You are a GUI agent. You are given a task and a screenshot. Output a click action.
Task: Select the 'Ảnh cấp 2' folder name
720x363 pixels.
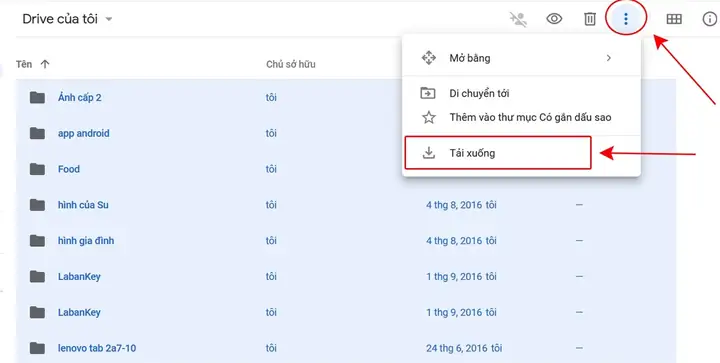80,97
